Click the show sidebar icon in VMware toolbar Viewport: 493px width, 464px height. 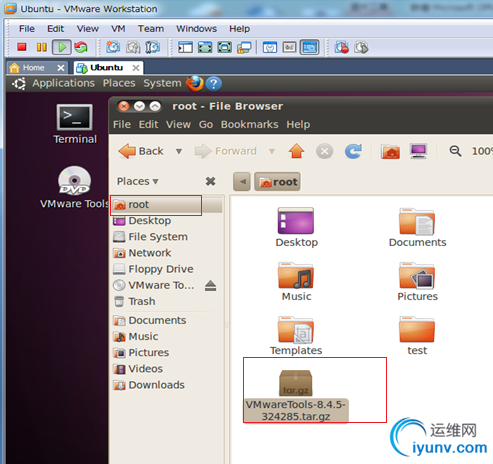tap(185, 47)
